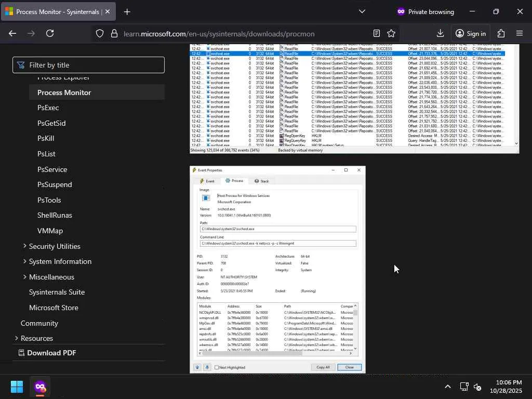Click the Private browsing indicator

pos(425,12)
